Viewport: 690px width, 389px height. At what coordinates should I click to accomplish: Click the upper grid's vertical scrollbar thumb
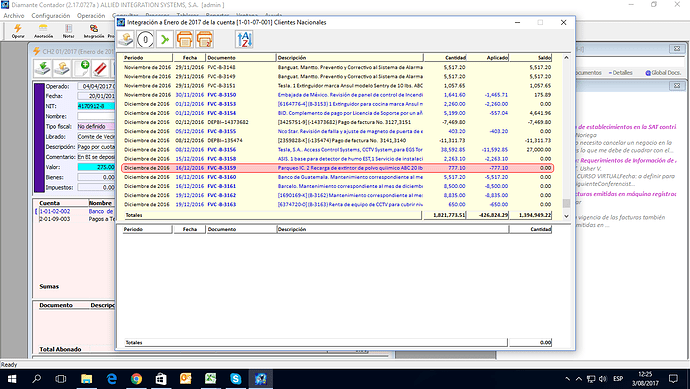point(566,203)
